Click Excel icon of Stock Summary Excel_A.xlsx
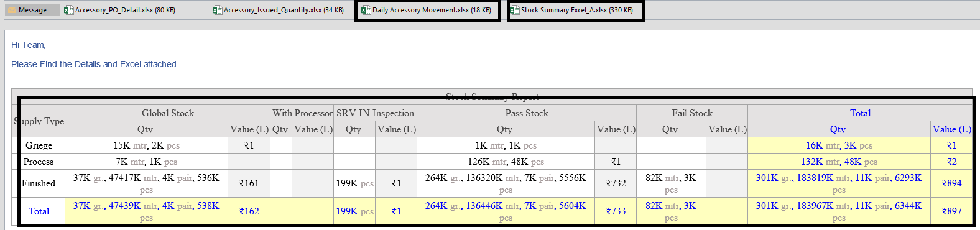The image size is (980, 230). click(514, 10)
